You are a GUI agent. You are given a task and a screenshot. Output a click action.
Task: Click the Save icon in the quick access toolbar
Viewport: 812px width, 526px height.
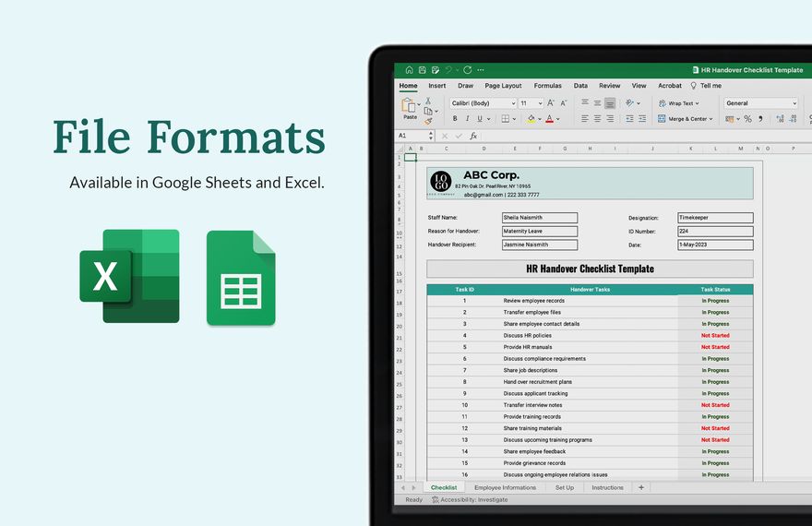pos(422,70)
